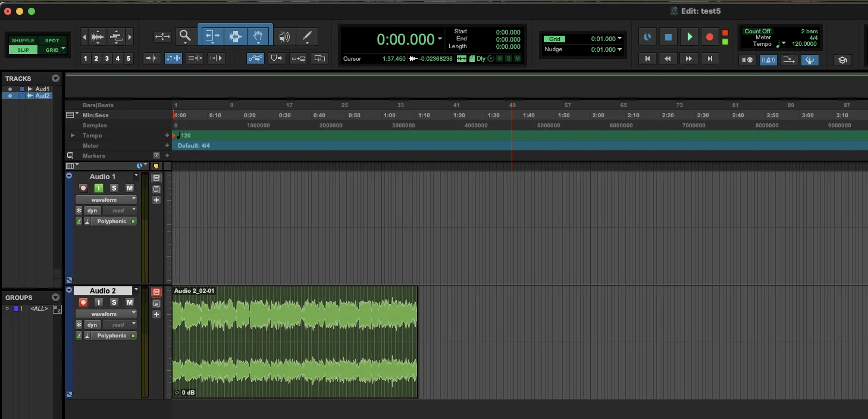Select the Trim tool

pos(212,36)
